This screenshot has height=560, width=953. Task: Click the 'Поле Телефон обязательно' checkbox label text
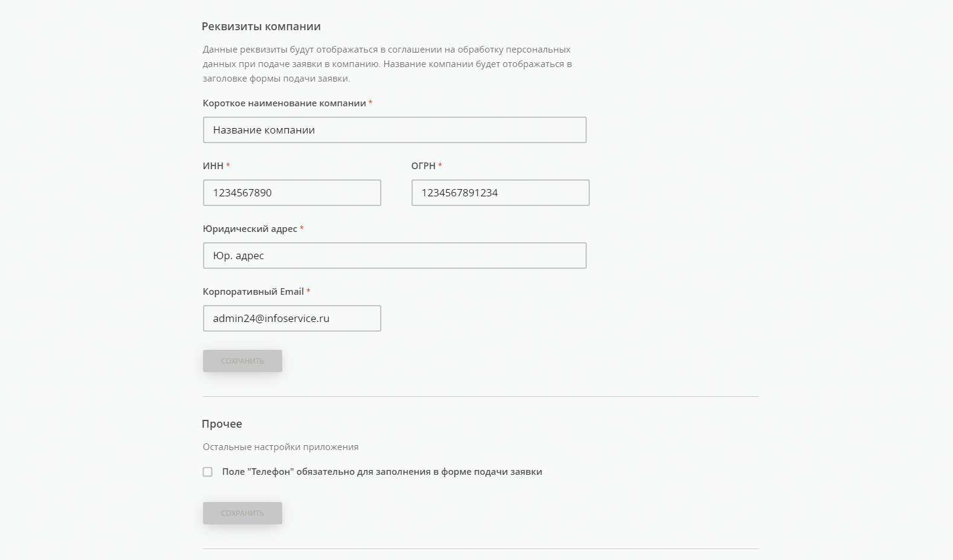pos(382,472)
